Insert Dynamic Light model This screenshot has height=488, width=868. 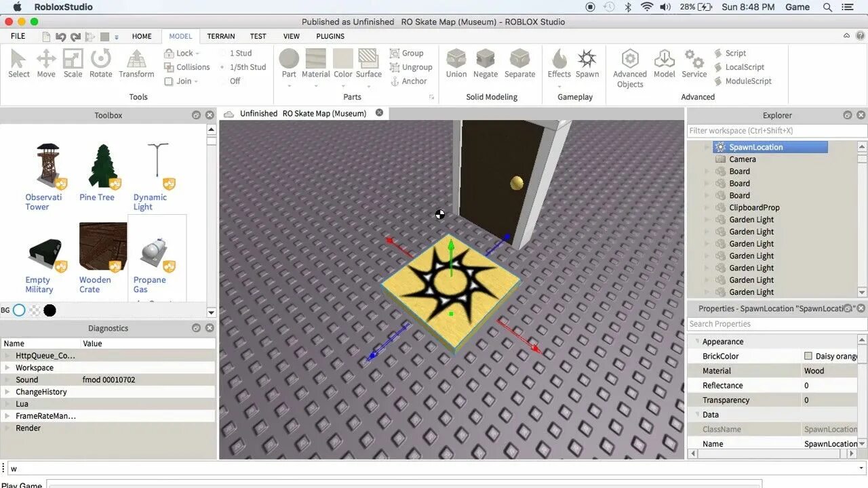153,176
